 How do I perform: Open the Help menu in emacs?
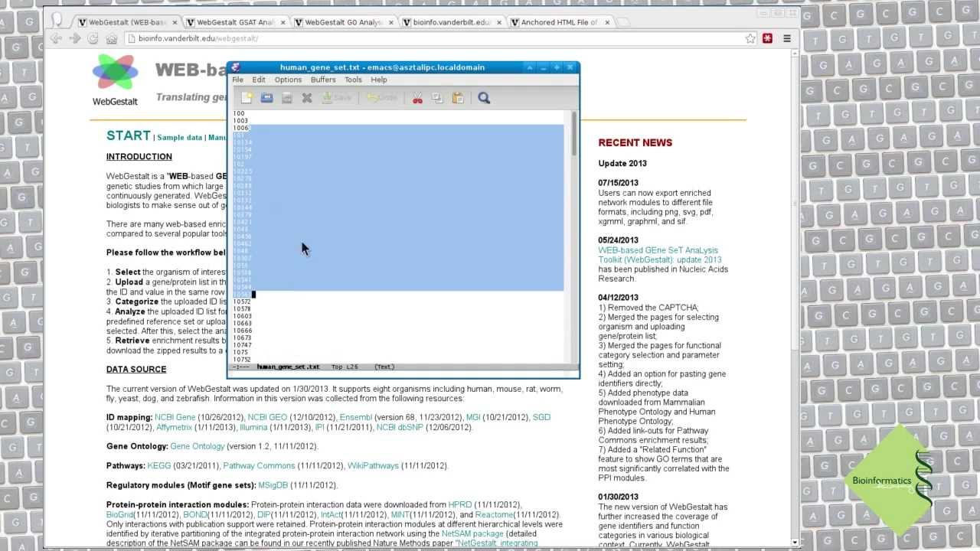[379, 80]
